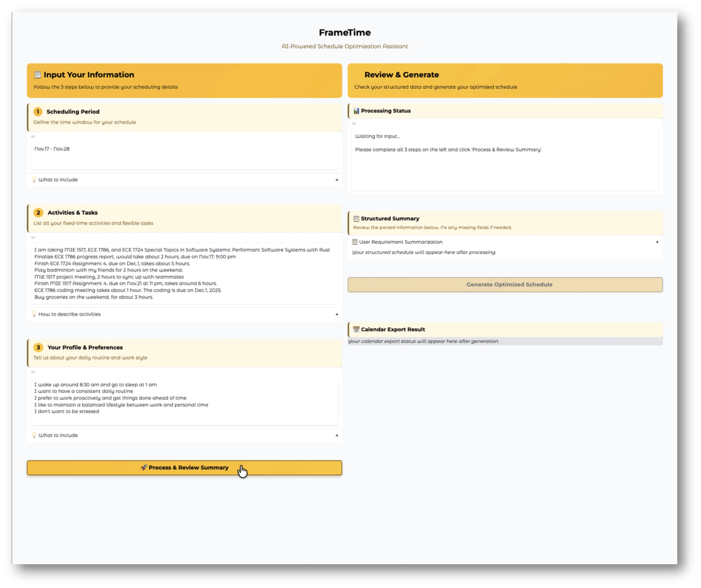Click inside the Activities & Tasks text area
This screenshot has height=588, width=701.
pos(184,273)
